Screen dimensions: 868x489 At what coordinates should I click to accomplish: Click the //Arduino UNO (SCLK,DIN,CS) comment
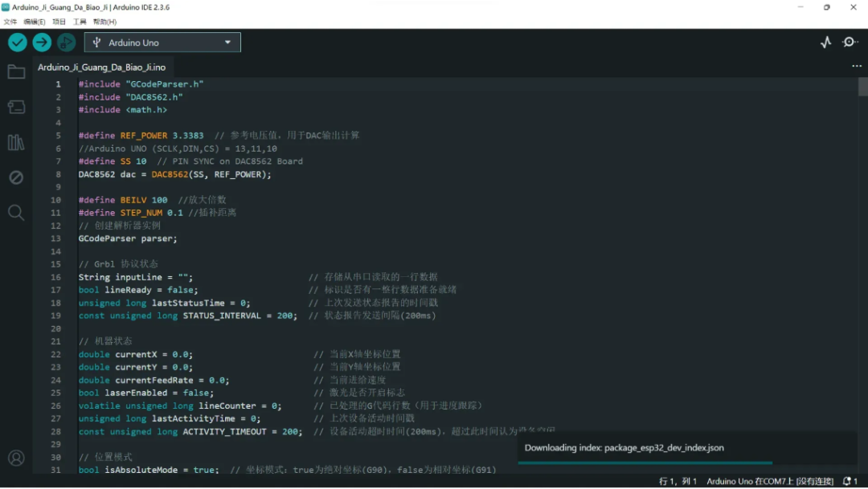[x=178, y=149]
